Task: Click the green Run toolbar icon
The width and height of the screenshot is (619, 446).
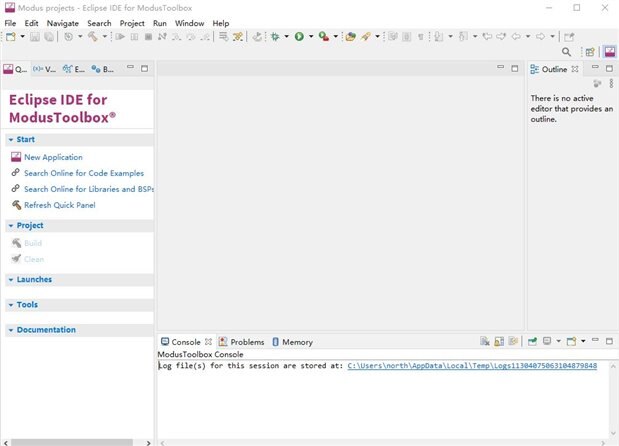Action: point(299,37)
